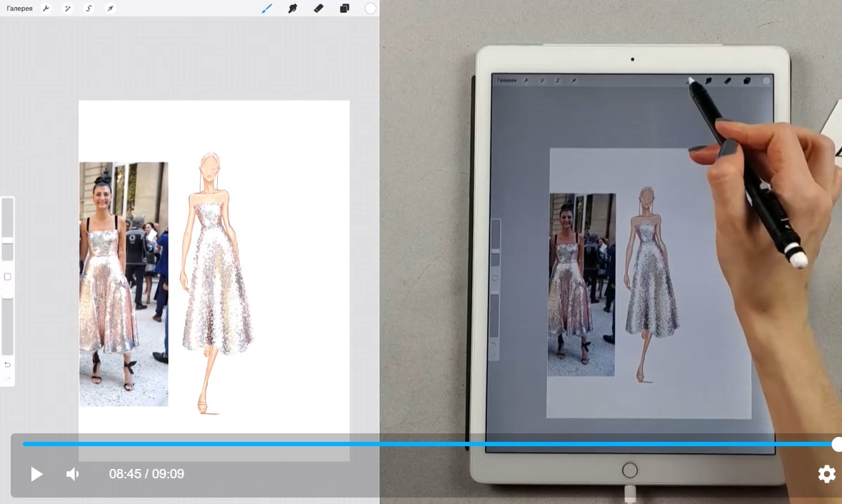The height and width of the screenshot is (504, 842).
Task: Select the reference photo on the left canvas
Action: tap(124, 284)
